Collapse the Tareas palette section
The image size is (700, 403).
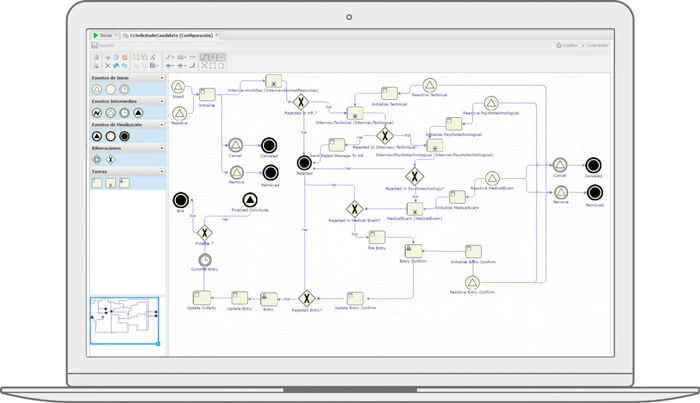162,171
